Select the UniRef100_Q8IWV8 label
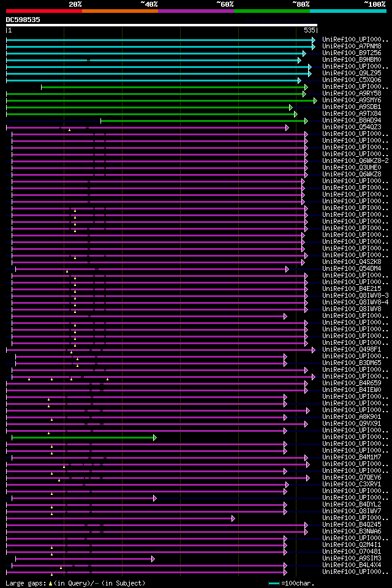The image size is (392, 588). [x=352, y=309]
